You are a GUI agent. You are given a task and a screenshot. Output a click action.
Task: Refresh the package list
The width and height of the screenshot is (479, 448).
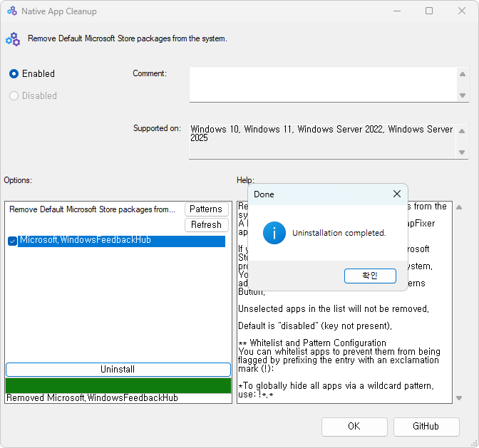206,225
